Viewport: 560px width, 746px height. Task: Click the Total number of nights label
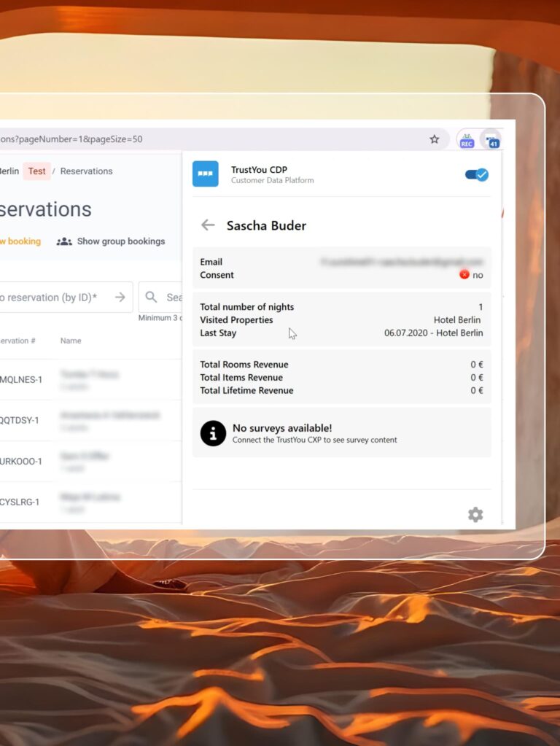(x=247, y=307)
